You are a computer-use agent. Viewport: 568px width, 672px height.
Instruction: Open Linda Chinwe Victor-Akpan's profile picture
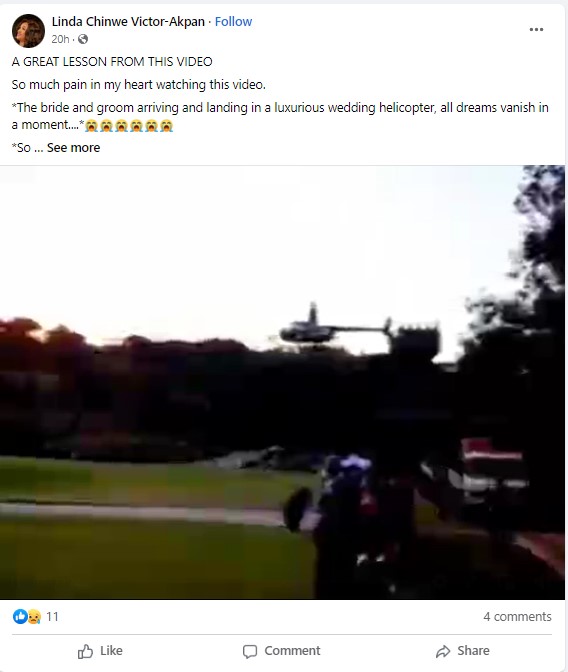(28, 30)
